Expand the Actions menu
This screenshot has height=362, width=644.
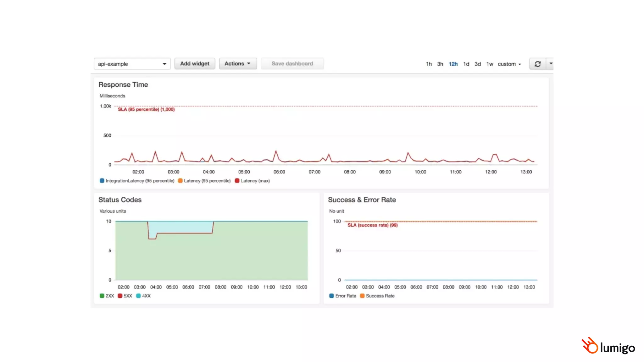coord(238,63)
